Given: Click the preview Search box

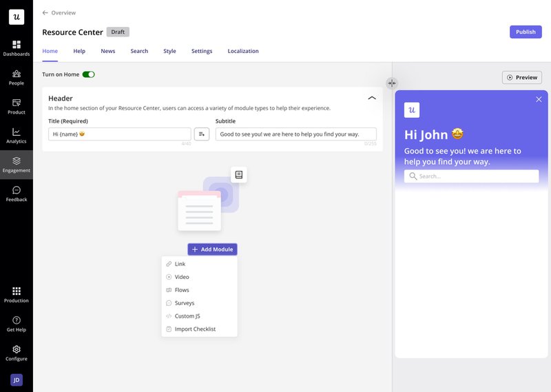Looking at the screenshot, I should [471, 176].
